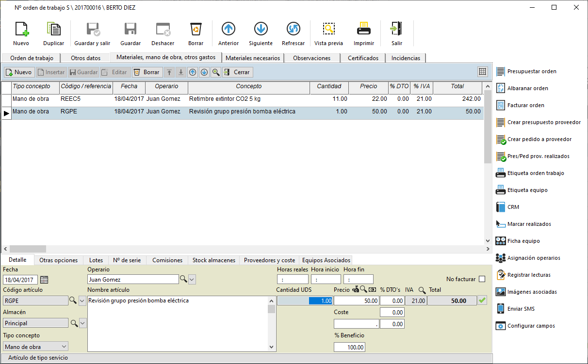Select the Stock almacenes detail tab
Image resolution: width=588 pixels, height=364 pixels.
(x=214, y=260)
